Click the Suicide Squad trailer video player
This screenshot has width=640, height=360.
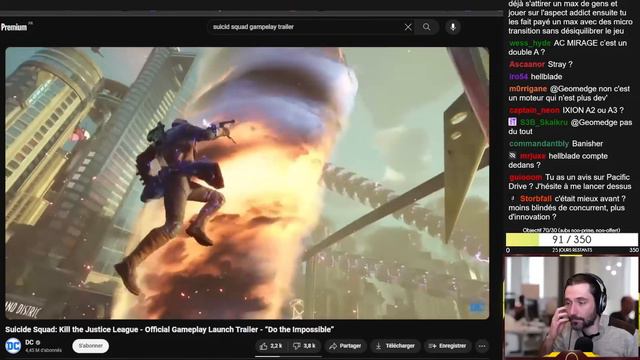tap(247, 183)
